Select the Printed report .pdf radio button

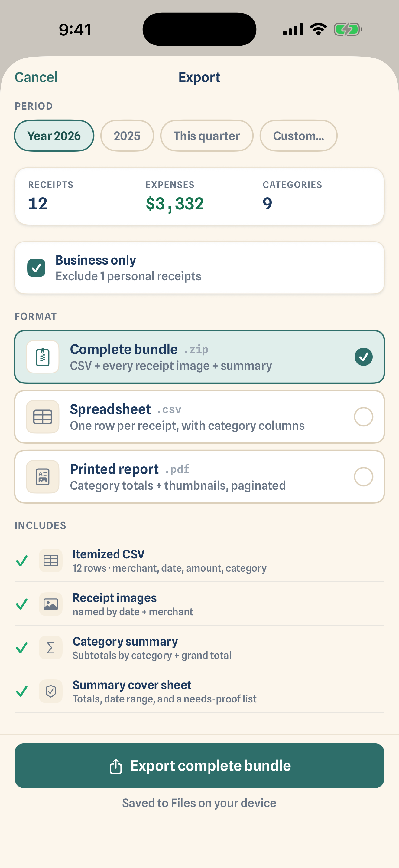click(363, 477)
